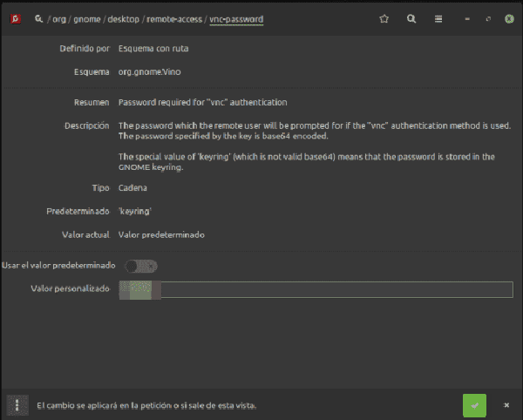This screenshot has width=523, height=420.
Task: Click the 'Descripción' label
Action: [86, 125]
